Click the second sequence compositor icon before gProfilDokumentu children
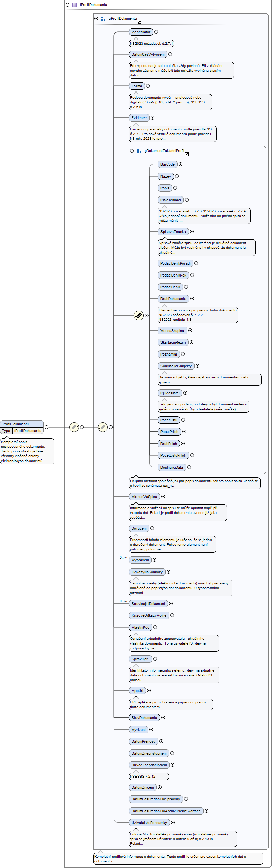Image resolution: width=272 pixels, height=868 pixels. [x=103, y=427]
